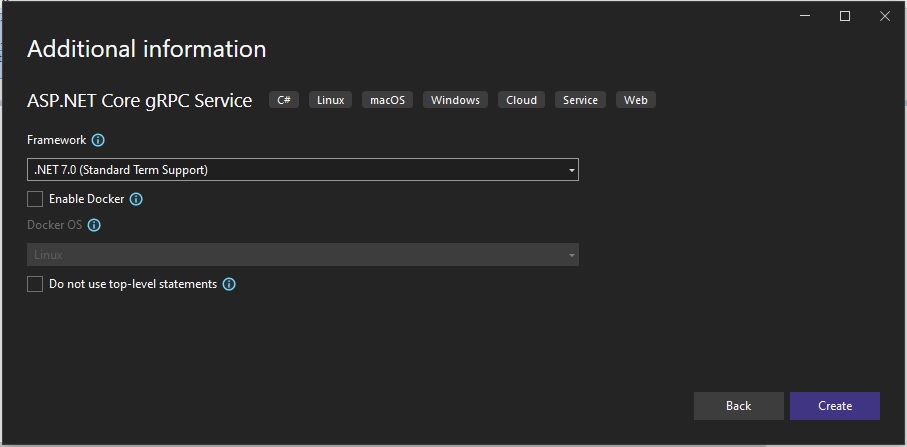
Task: Click the Service tag
Action: 580,100
